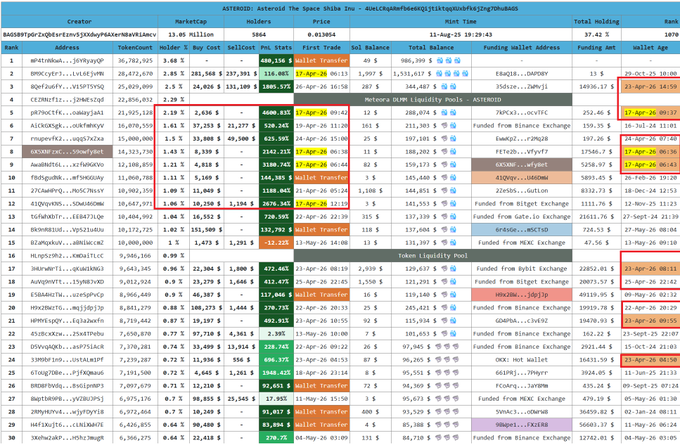Click the Buy Cost column header
The height and width of the screenshot is (445, 680).
pos(206,48)
